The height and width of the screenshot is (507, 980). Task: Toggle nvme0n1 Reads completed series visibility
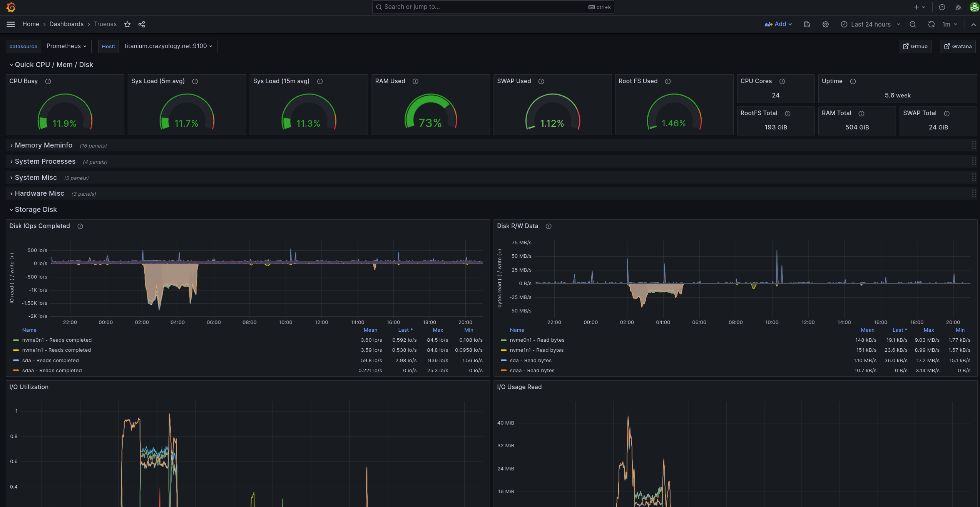57,340
